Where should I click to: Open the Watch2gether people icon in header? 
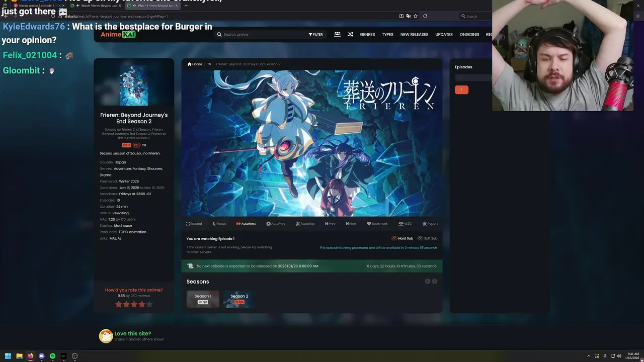coord(337,34)
